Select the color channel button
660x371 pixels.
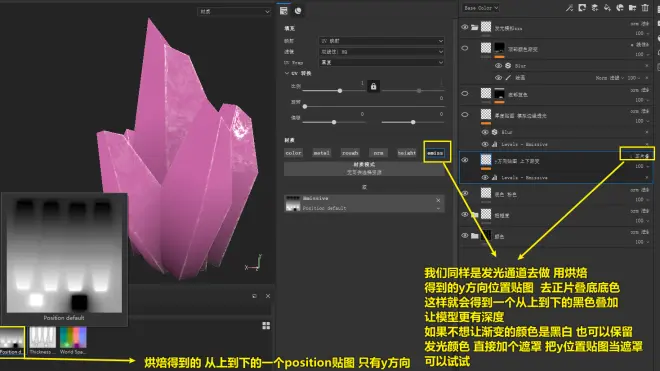pos(293,153)
